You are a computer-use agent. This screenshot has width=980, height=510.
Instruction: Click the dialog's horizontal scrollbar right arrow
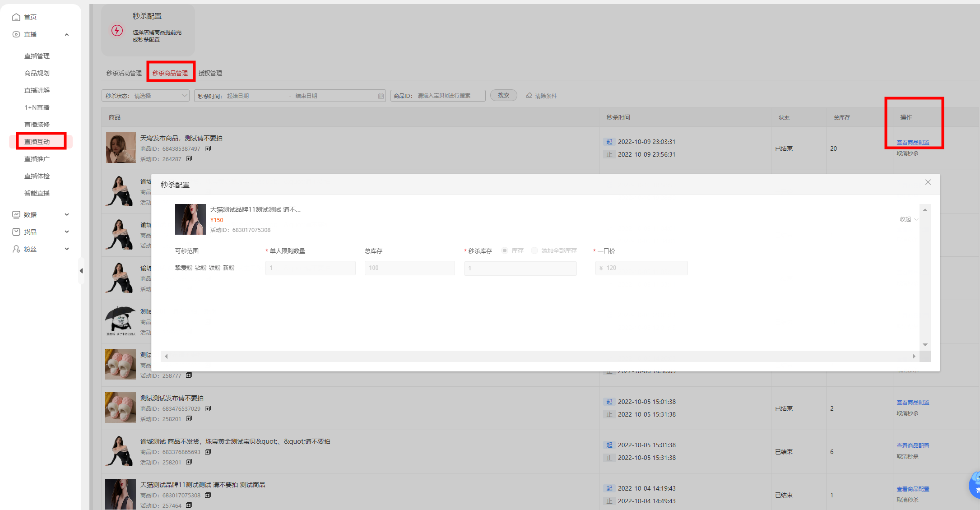(914, 357)
